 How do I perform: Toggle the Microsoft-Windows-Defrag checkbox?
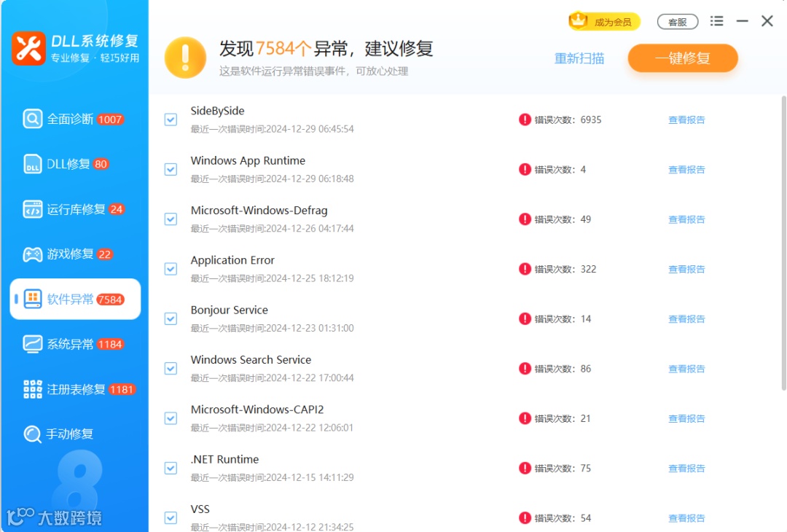171,219
